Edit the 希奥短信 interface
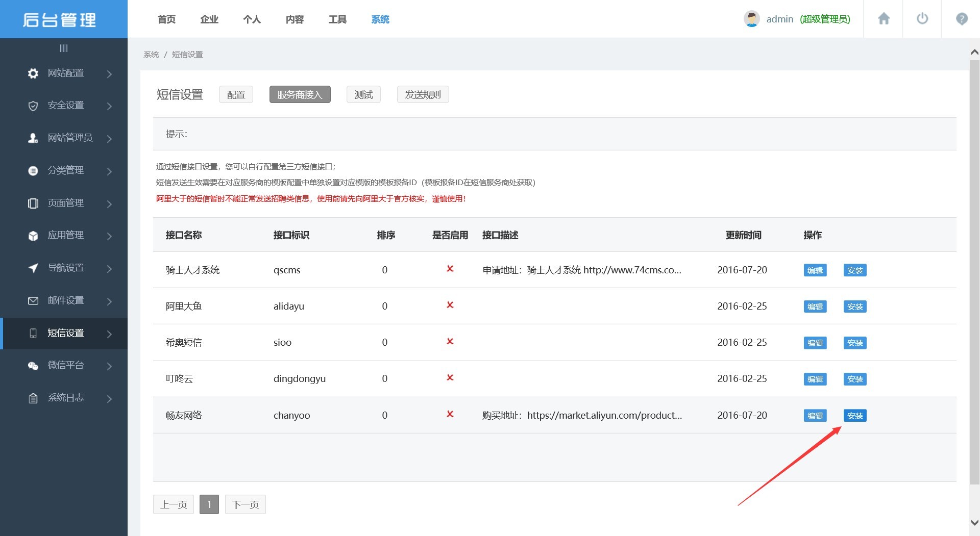The width and height of the screenshot is (980, 536). point(815,343)
